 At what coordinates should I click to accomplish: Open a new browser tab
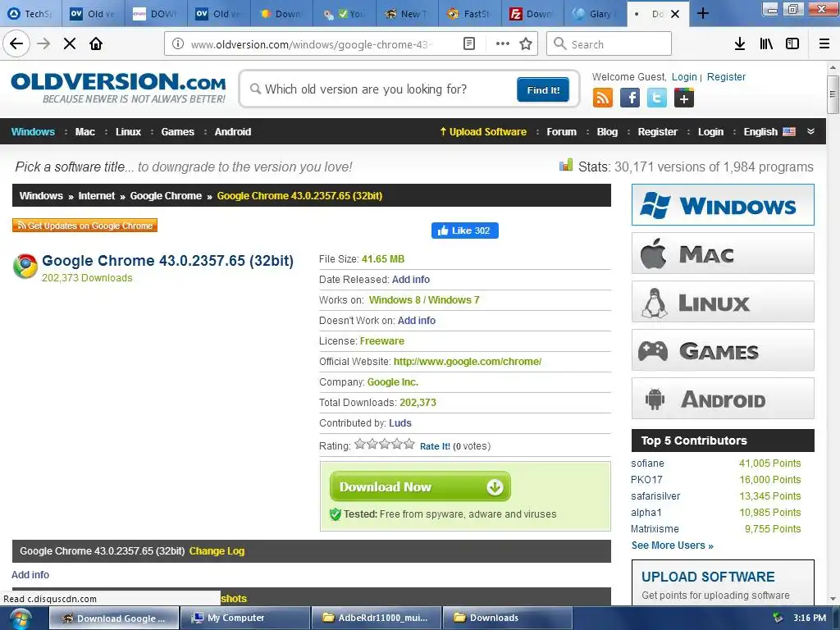(703, 14)
